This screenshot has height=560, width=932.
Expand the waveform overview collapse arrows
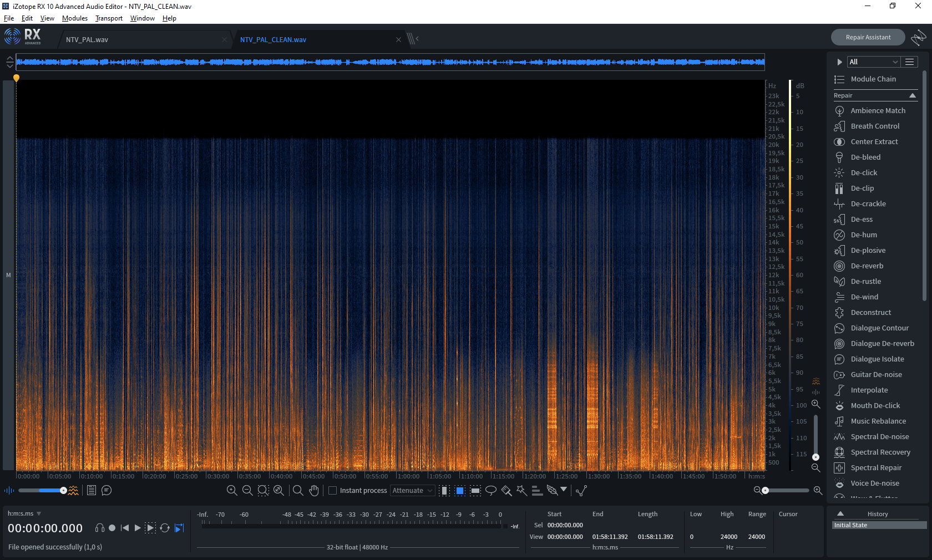(9, 62)
